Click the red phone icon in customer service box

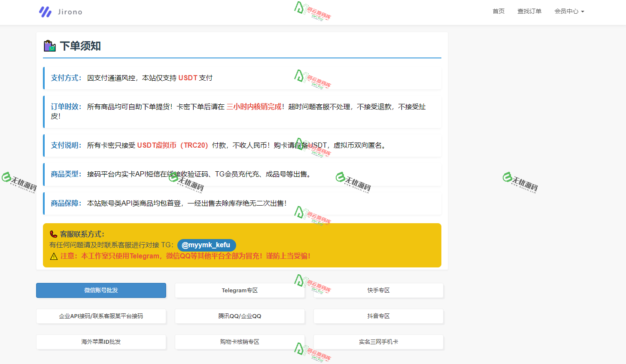coord(53,234)
